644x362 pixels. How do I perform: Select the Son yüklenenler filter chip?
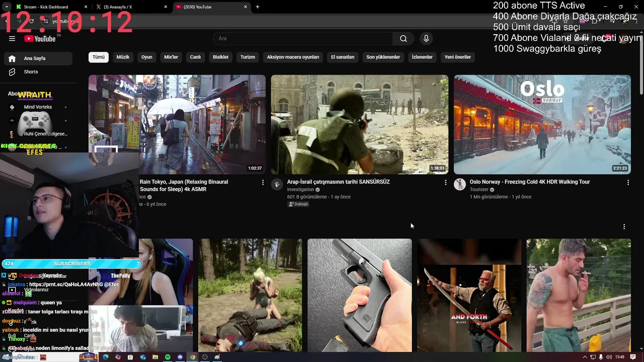tap(383, 57)
